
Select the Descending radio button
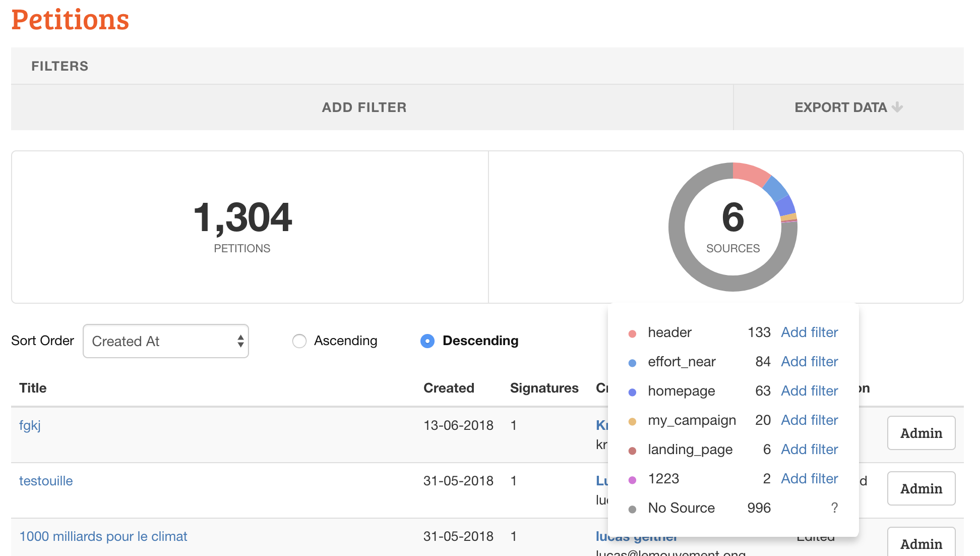click(x=427, y=341)
